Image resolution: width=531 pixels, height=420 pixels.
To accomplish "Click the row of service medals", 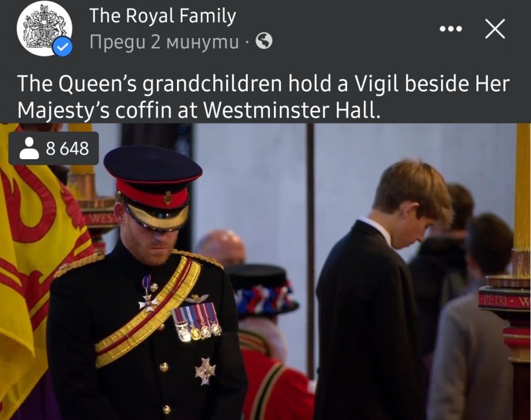I will [x=197, y=320].
